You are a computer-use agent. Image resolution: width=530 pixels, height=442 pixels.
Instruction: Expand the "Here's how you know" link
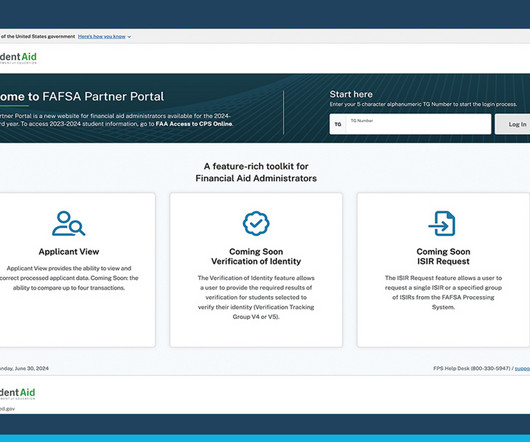click(102, 36)
